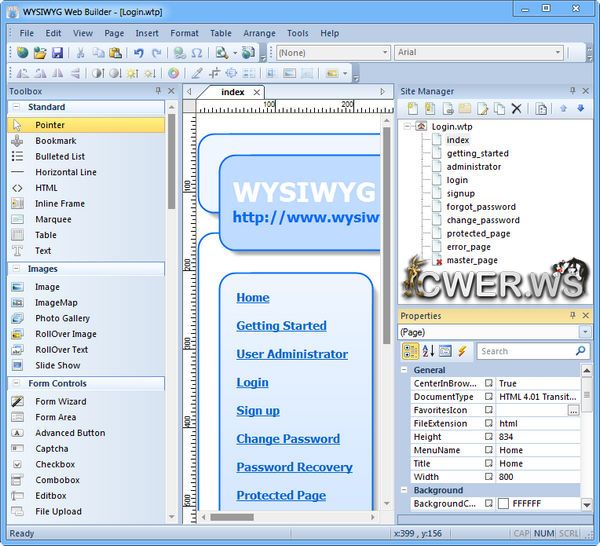Image resolution: width=600 pixels, height=546 pixels.
Task: Toggle auto-hide pin on Toolbox panel
Action: point(158,91)
